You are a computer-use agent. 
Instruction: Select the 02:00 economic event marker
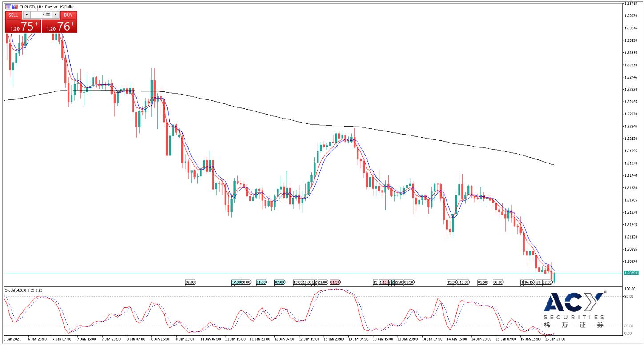click(191, 282)
